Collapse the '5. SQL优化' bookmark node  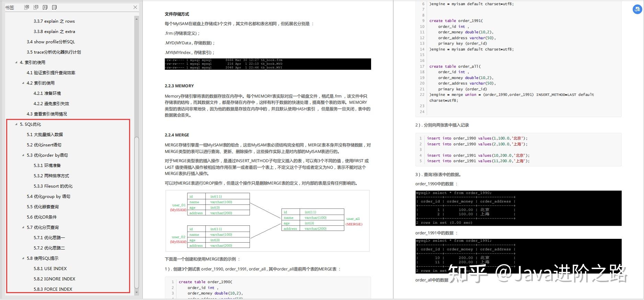(16, 124)
